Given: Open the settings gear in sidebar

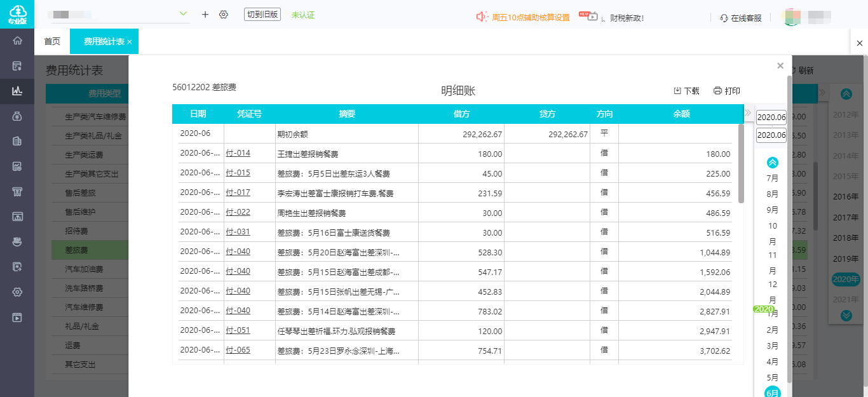Looking at the screenshot, I should pyautogui.click(x=17, y=292).
